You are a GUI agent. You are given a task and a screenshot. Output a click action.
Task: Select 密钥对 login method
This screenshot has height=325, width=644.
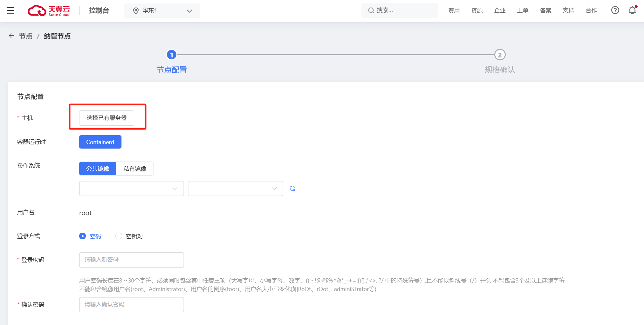pos(119,236)
